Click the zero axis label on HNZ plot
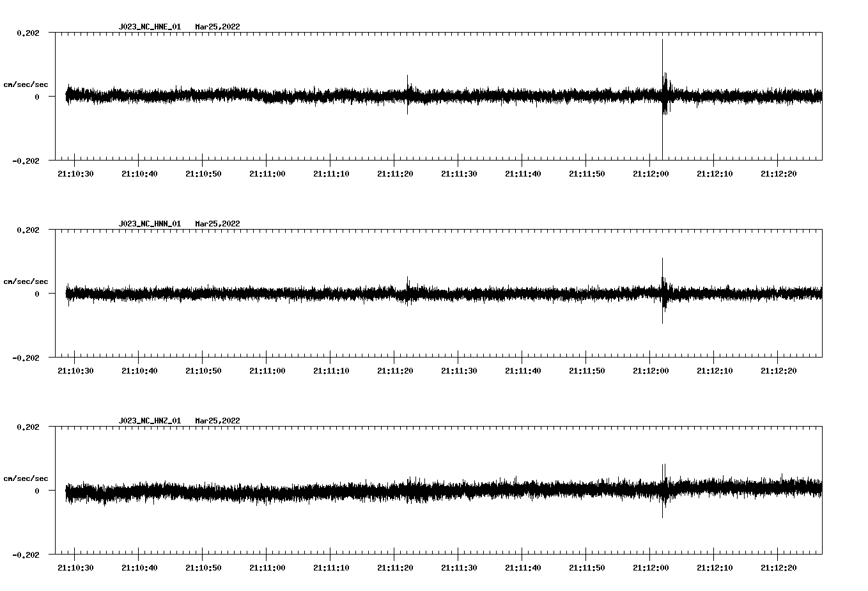 click(37, 491)
